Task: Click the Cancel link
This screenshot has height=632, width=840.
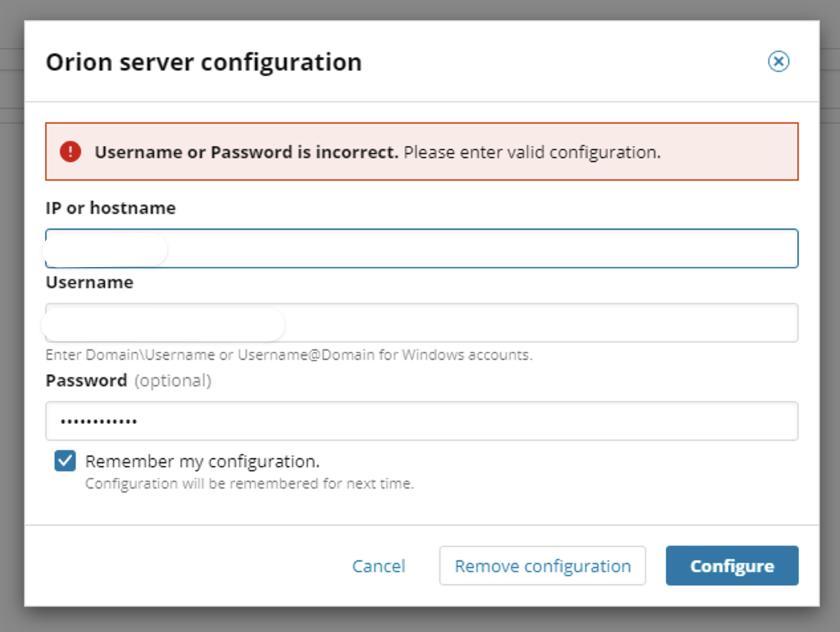Action: (378, 566)
